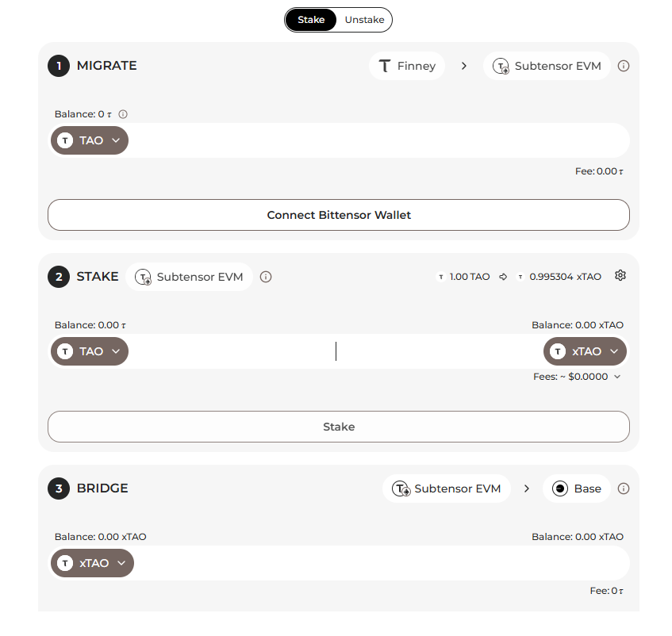The height and width of the screenshot is (636, 672).
Task: Click the info icon beside Stake Subtensor EVM
Action: point(266,277)
